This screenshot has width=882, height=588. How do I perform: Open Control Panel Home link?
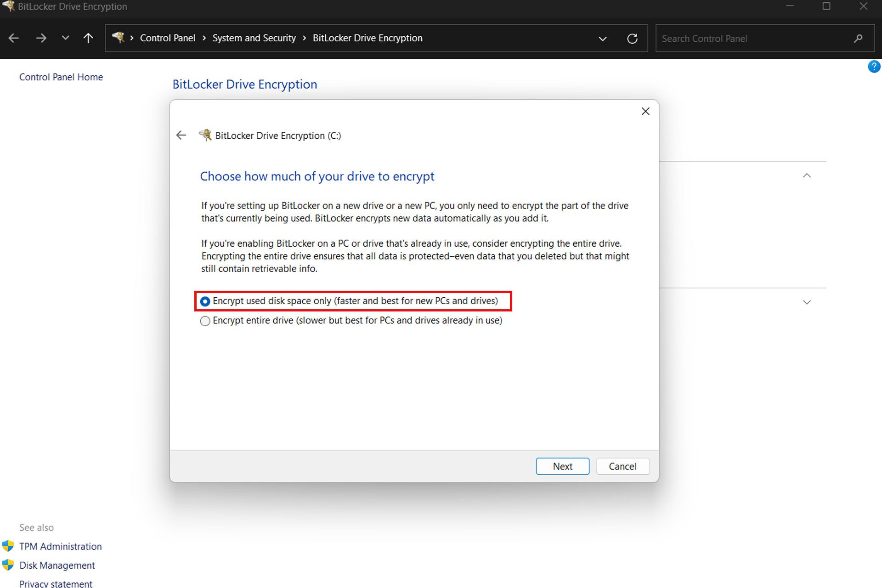coord(61,77)
